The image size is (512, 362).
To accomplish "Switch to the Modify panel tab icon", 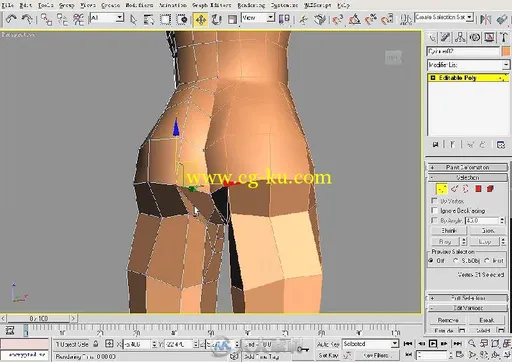I will [x=445, y=37].
